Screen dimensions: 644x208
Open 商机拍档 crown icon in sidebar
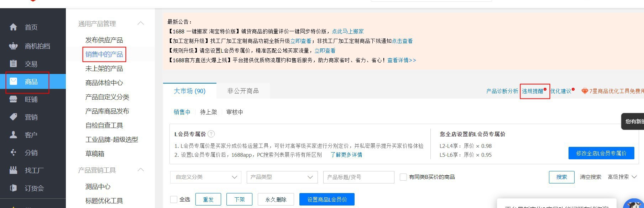pos(13,46)
